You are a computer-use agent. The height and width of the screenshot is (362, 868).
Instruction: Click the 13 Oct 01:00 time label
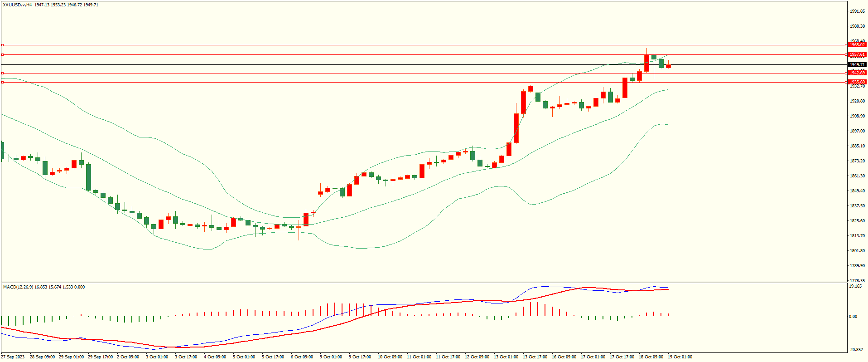506,357
